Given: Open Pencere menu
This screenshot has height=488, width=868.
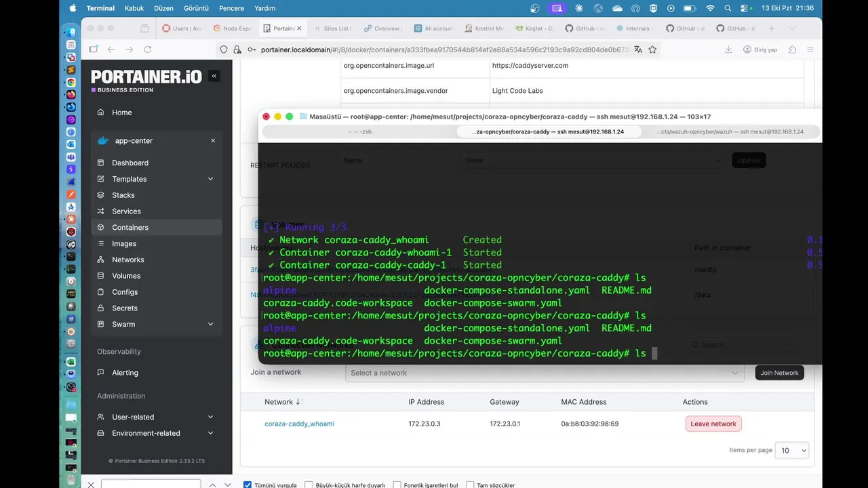Looking at the screenshot, I should 231,8.
